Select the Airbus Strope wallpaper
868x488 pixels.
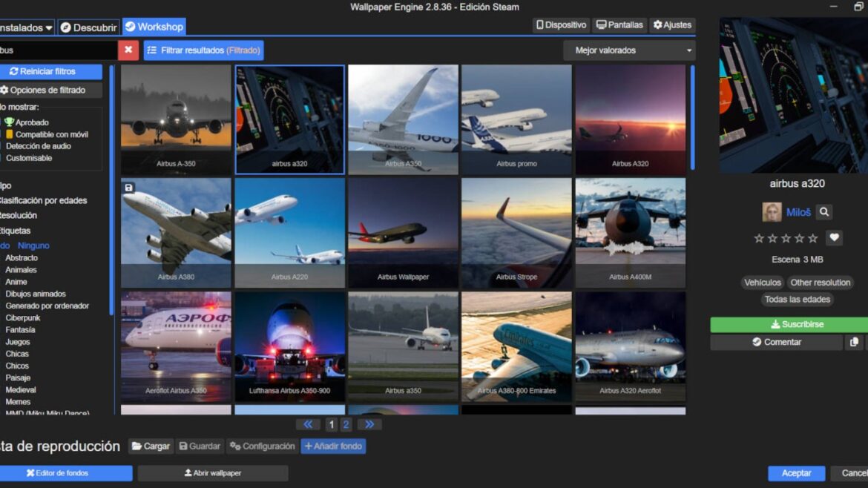click(x=516, y=233)
